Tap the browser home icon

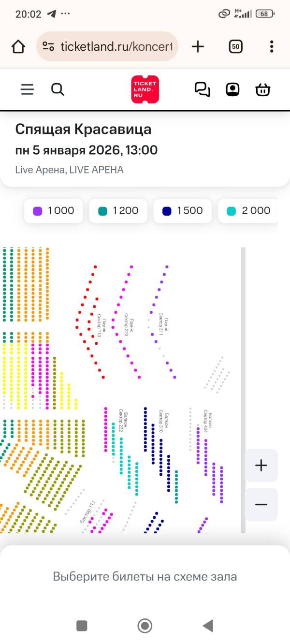(18, 46)
